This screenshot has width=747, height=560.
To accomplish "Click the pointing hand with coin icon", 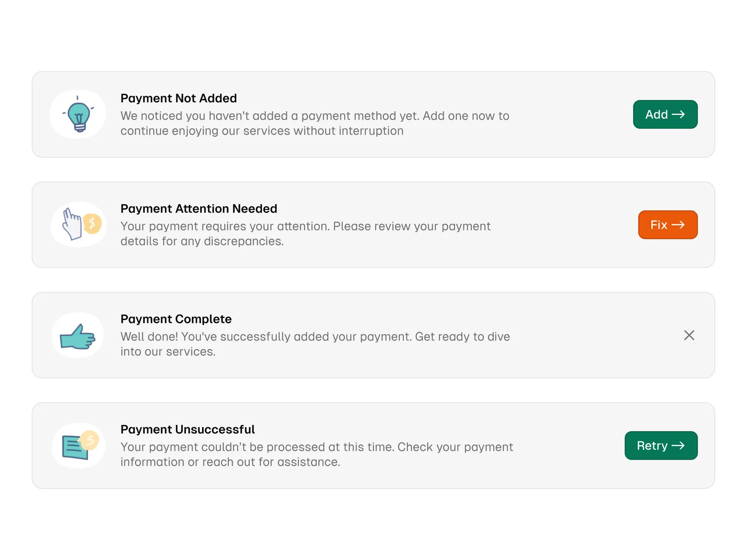I will [x=78, y=224].
